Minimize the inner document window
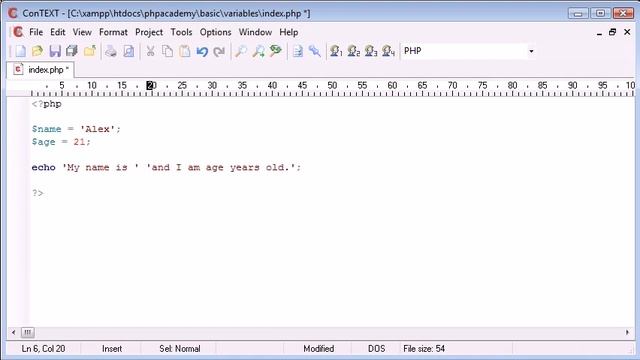 pos(599,32)
